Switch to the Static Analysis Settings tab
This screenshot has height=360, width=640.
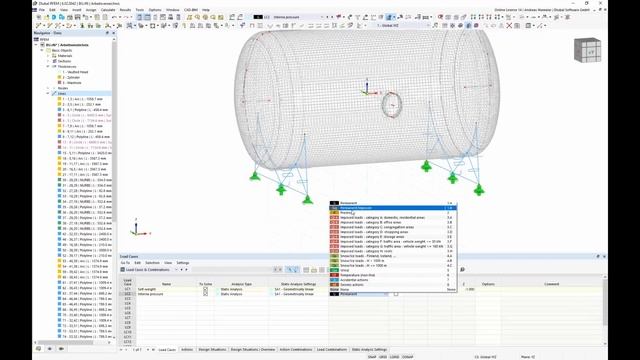369,350
